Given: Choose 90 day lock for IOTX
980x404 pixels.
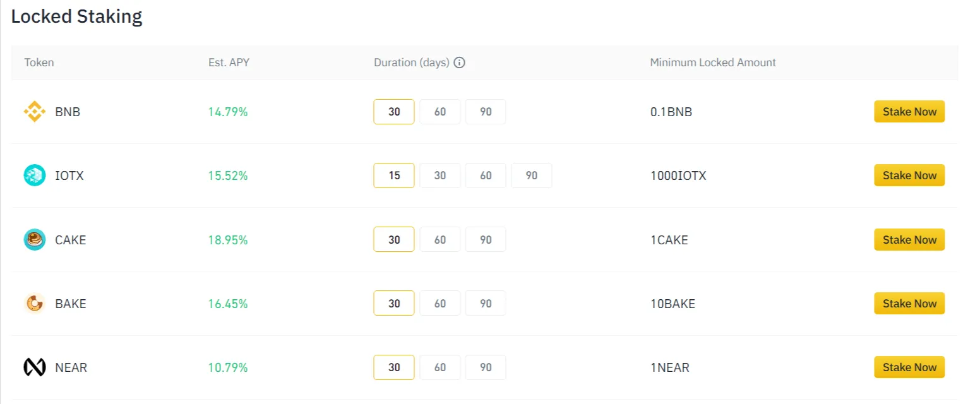Looking at the screenshot, I should pos(531,175).
